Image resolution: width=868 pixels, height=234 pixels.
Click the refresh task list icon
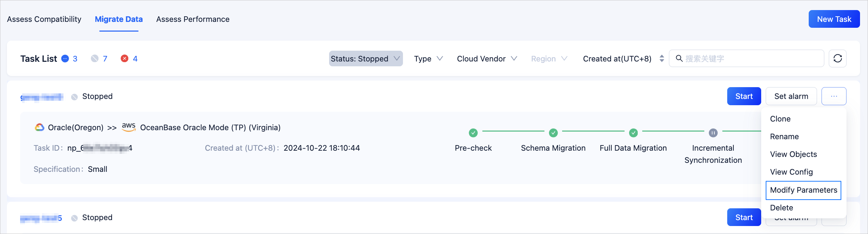pyautogui.click(x=837, y=58)
